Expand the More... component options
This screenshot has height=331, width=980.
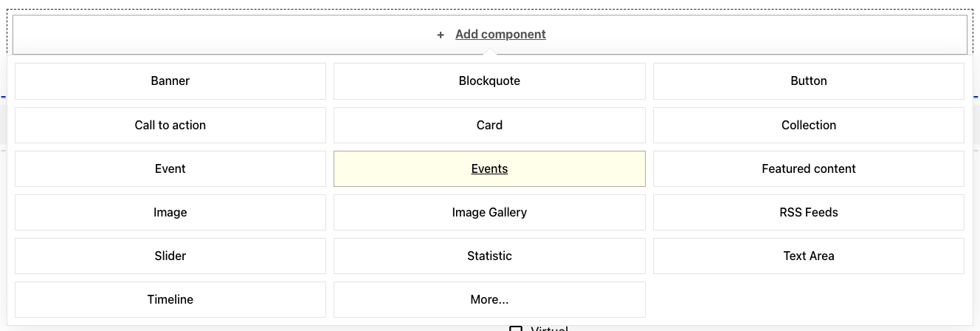[x=489, y=299]
